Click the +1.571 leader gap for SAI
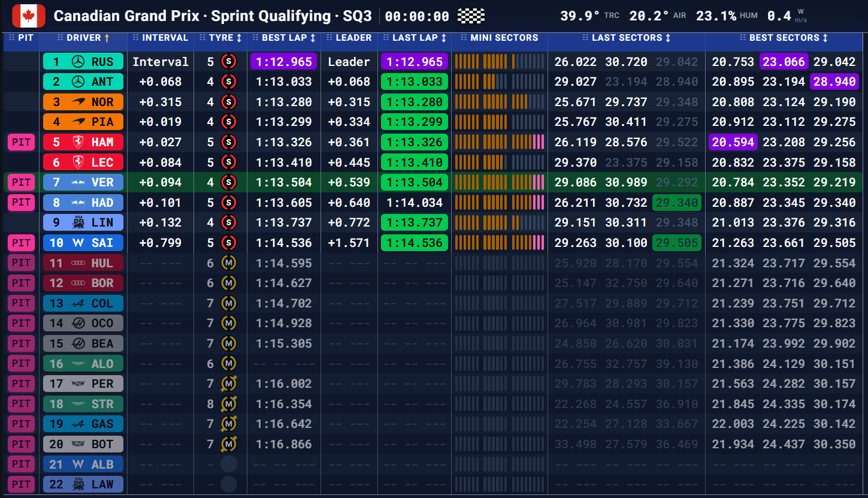 (349, 243)
